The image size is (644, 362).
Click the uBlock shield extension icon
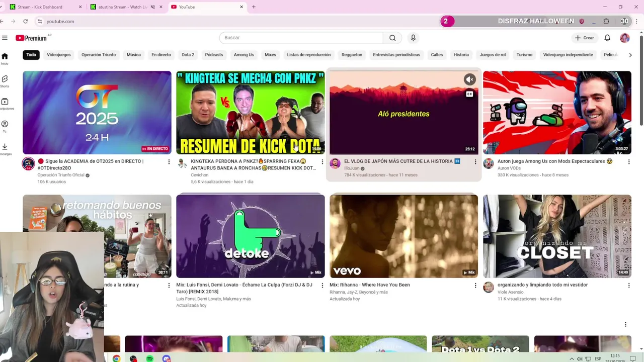[582, 21]
